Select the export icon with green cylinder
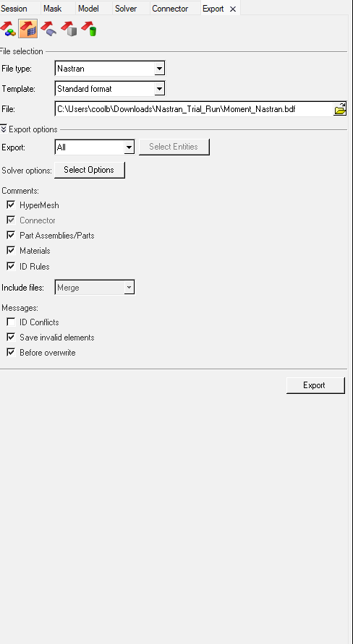The image size is (353, 644). (x=89, y=29)
